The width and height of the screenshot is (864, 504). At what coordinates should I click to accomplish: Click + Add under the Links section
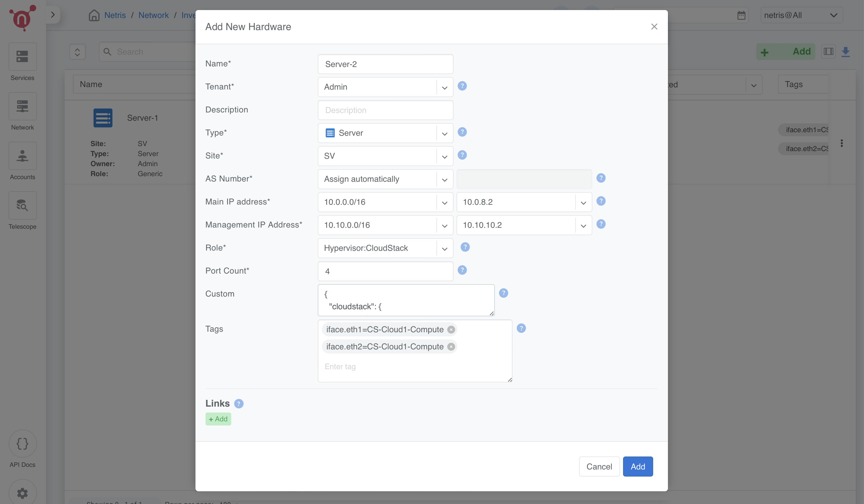pos(218,419)
